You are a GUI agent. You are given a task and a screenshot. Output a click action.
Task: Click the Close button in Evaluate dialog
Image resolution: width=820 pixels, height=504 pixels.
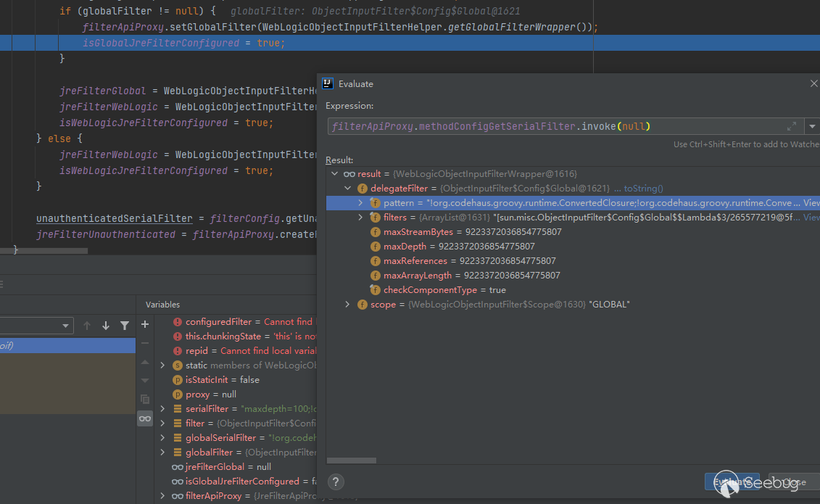[x=794, y=482]
